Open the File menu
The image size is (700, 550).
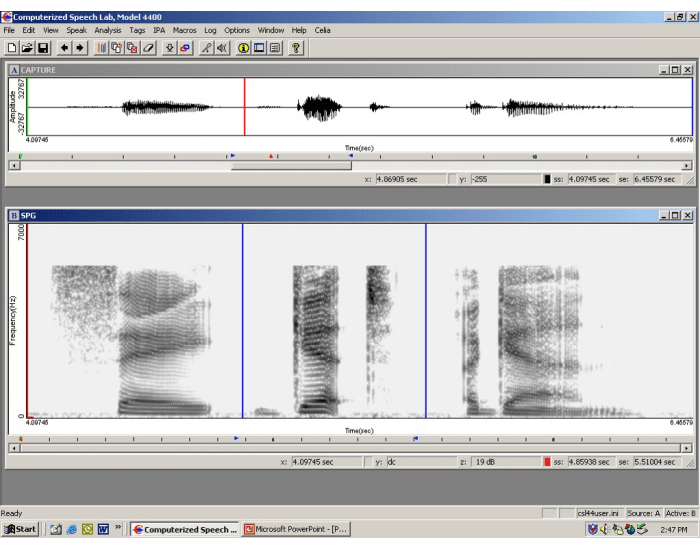[x=9, y=30]
